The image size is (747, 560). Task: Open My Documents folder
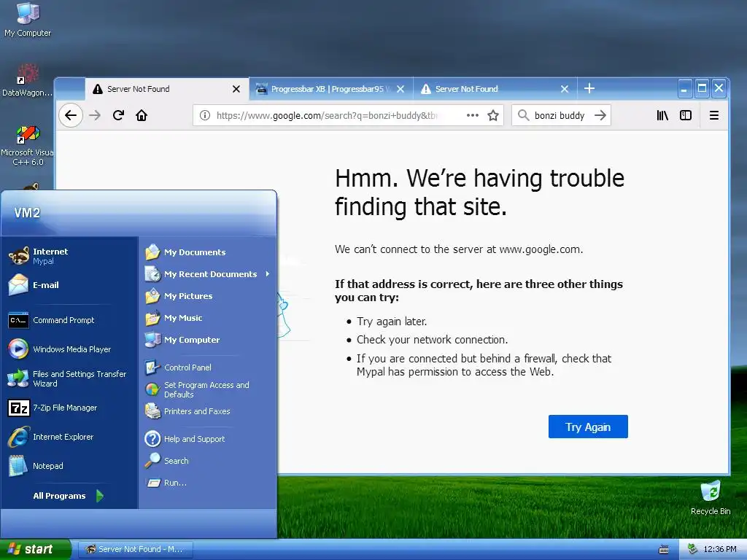[x=208, y=252]
